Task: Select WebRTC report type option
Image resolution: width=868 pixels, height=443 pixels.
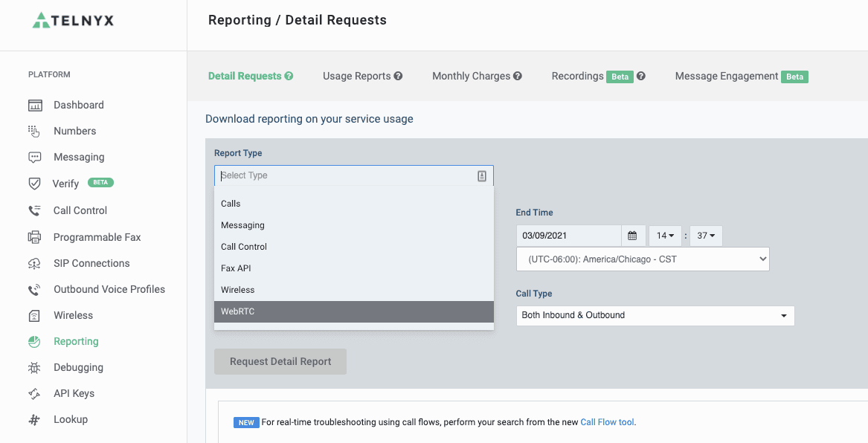Action: [354, 311]
